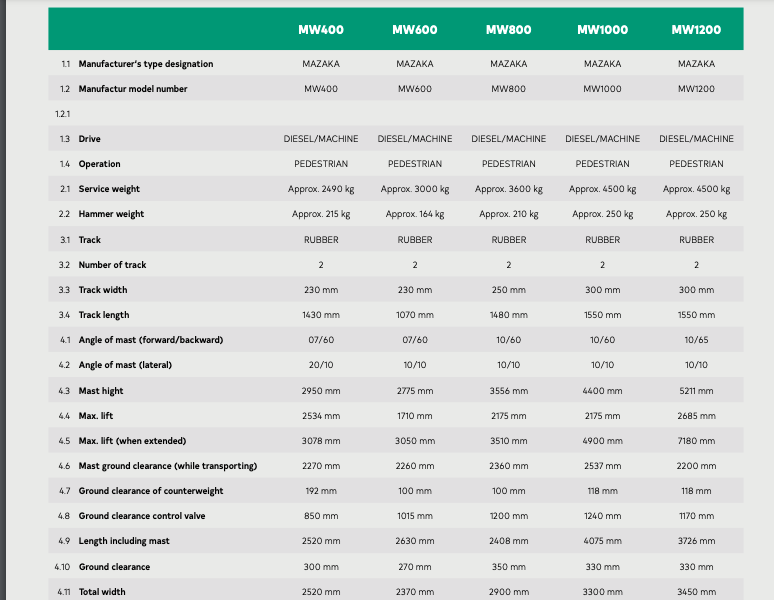Click the '3078 mm' extended lift value

click(321, 441)
